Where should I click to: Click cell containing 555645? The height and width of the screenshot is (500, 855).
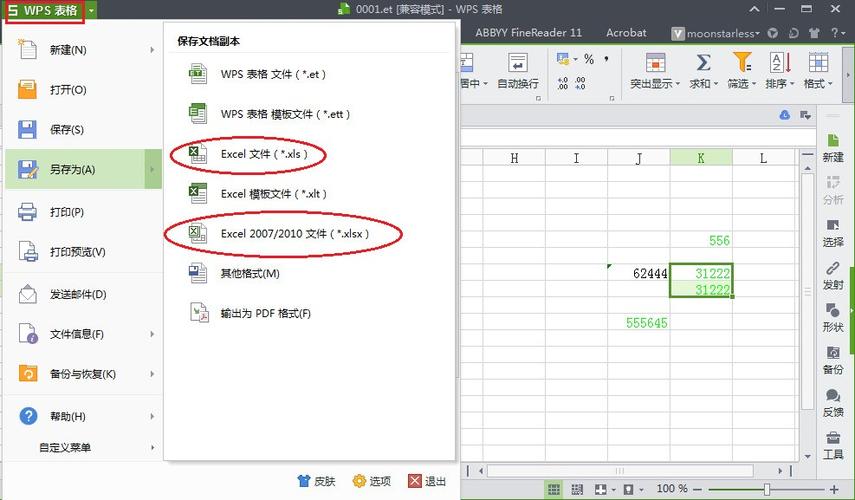639,323
